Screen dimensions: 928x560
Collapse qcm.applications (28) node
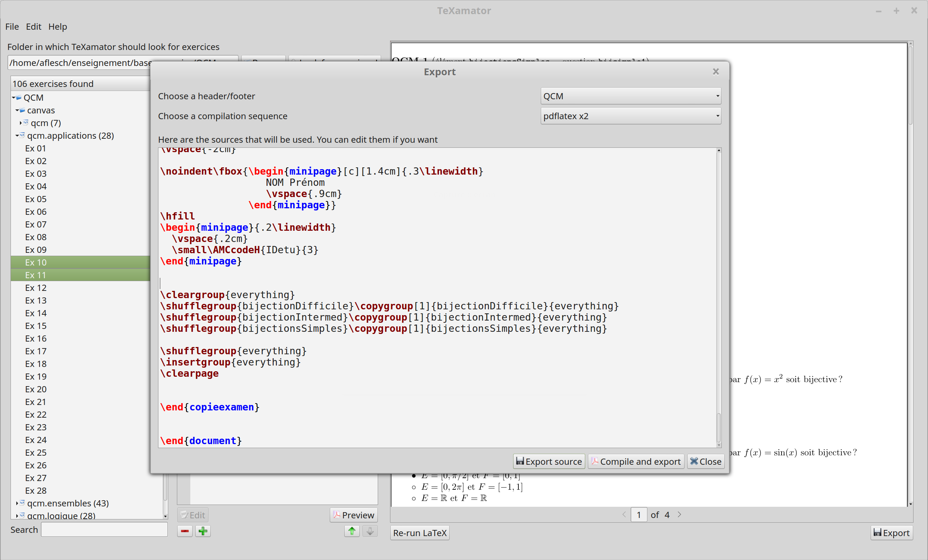pyautogui.click(x=17, y=135)
